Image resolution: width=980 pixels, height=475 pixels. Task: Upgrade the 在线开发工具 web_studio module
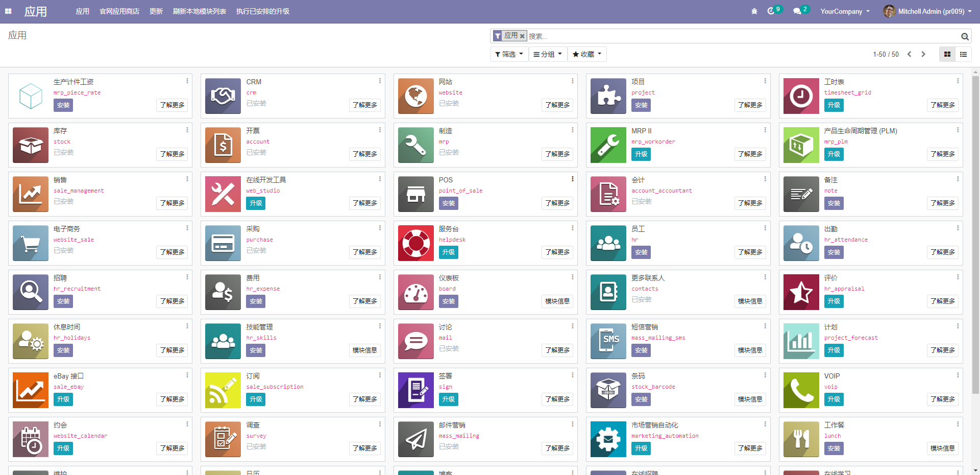click(x=256, y=203)
